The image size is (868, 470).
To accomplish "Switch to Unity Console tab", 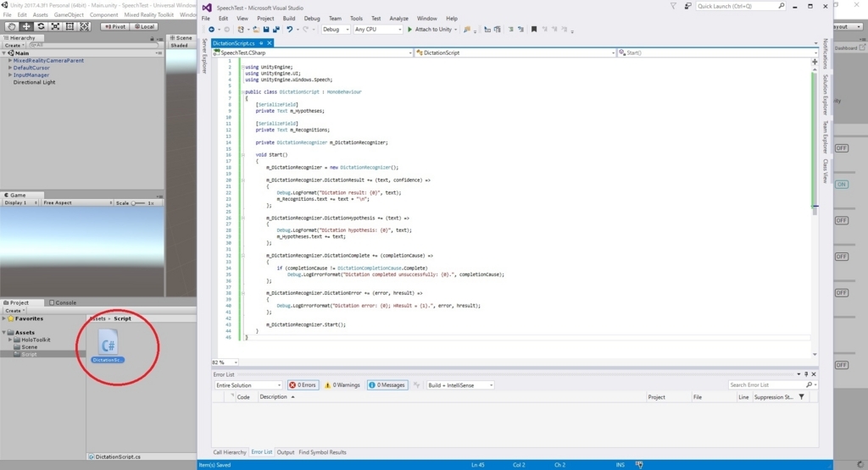I will 63,302.
